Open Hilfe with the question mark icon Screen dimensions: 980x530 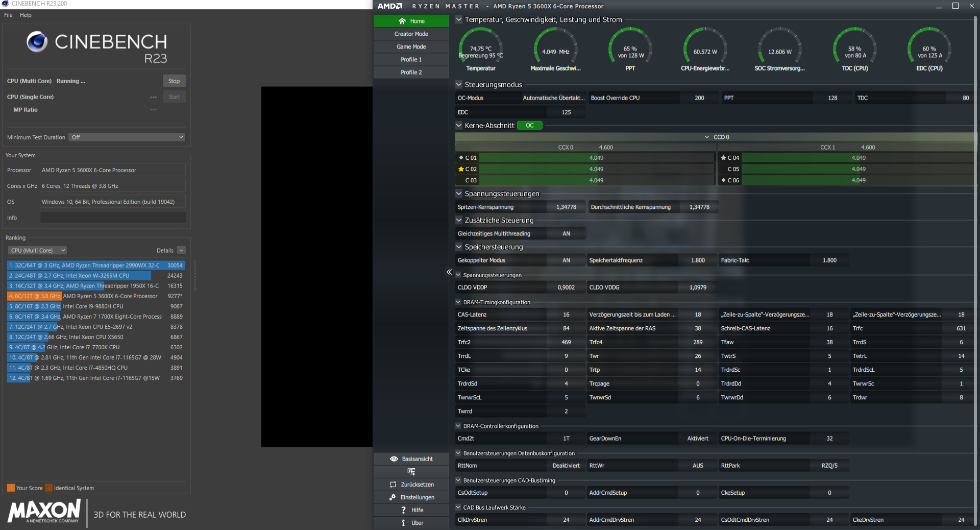pos(403,510)
